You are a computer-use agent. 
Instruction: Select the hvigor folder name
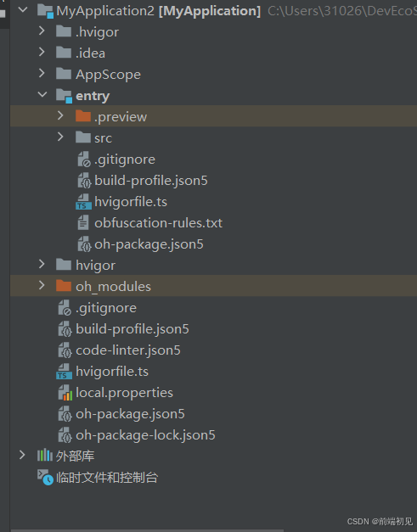96,266
